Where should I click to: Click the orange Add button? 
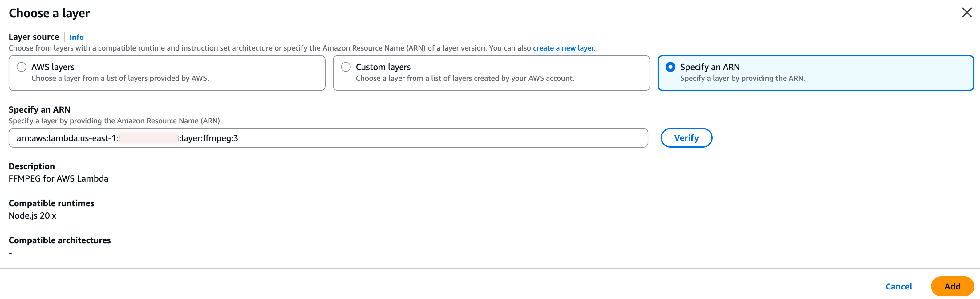pos(952,286)
